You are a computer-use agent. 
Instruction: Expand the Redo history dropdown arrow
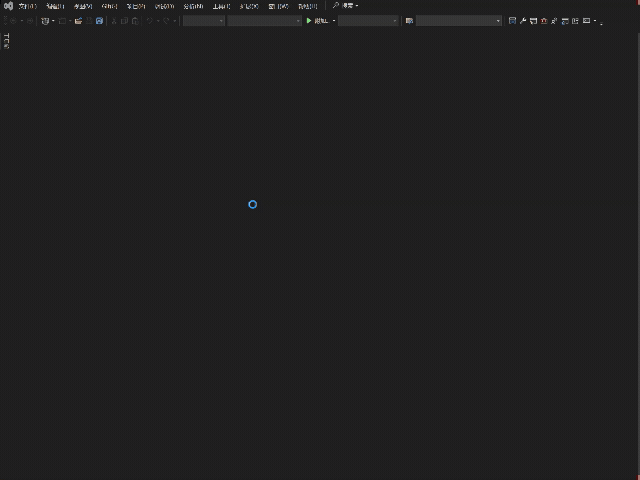click(175, 21)
